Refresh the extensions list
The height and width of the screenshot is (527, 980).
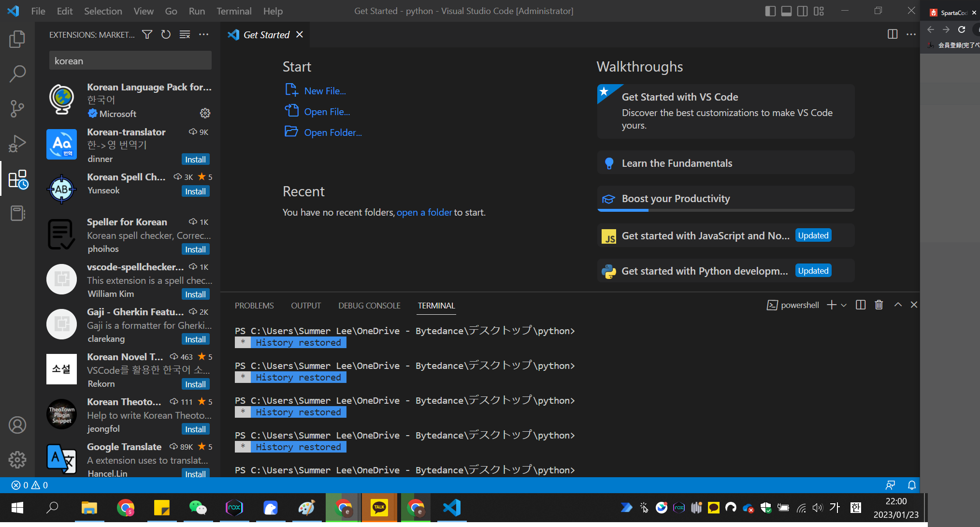tap(166, 34)
